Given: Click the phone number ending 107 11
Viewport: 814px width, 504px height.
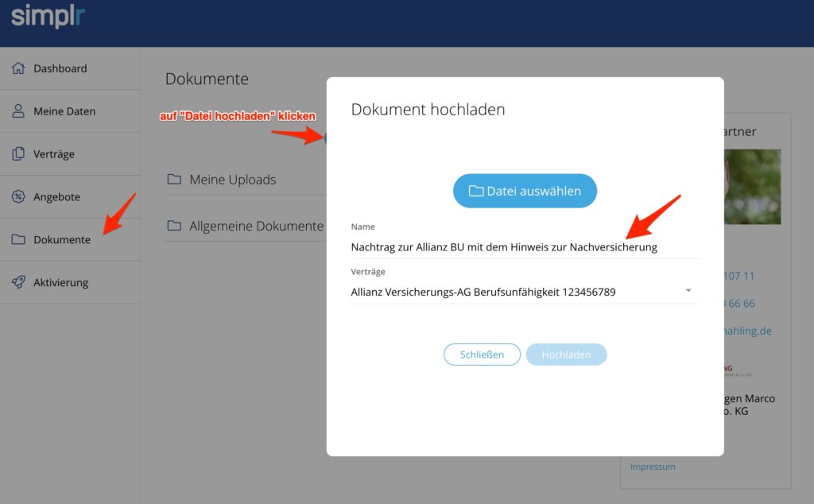Looking at the screenshot, I should (x=739, y=276).
